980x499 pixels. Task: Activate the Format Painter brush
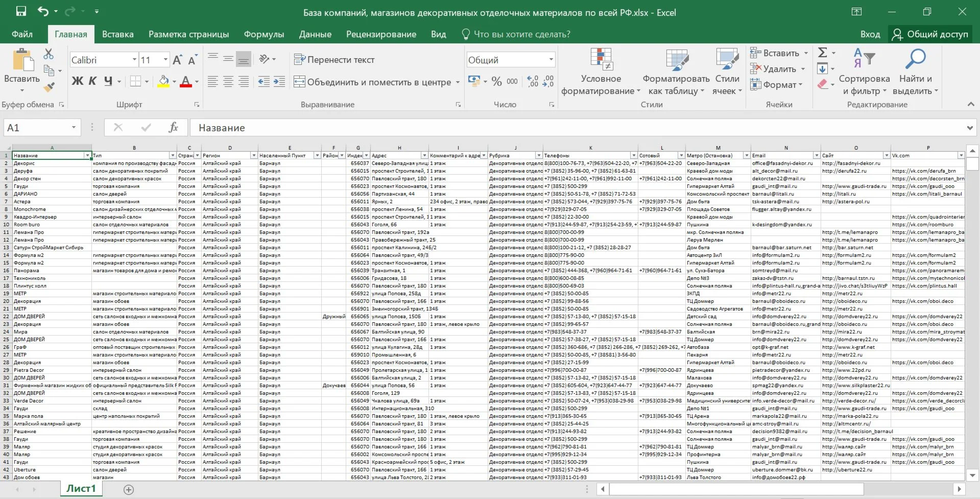pyautogui.click(x=49, y=87)
